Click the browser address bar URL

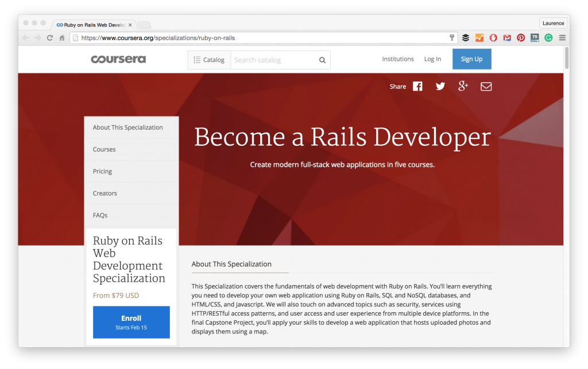click(x=158, y=38)
